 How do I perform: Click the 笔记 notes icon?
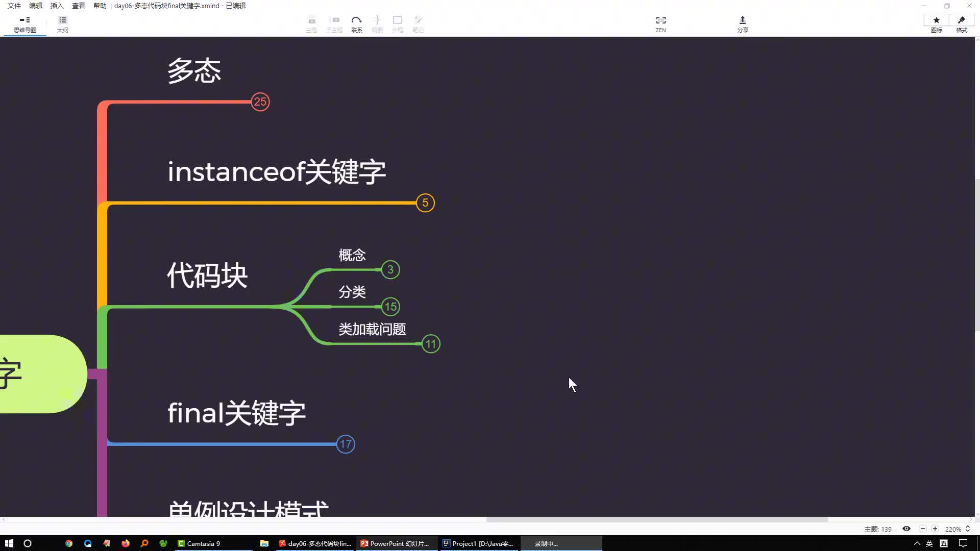pos(418,24)
